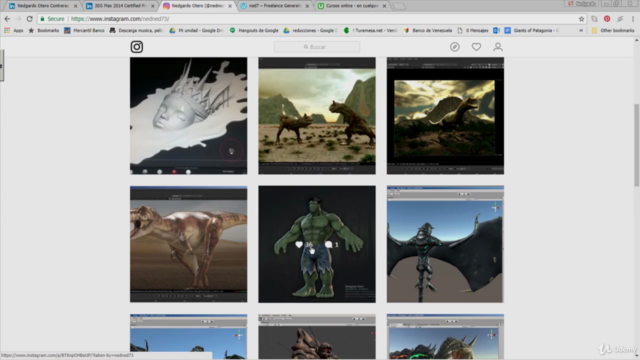Click the Outlook bookmark icon
This screenshot has width=640, height=360.
[x=496, y=31]
